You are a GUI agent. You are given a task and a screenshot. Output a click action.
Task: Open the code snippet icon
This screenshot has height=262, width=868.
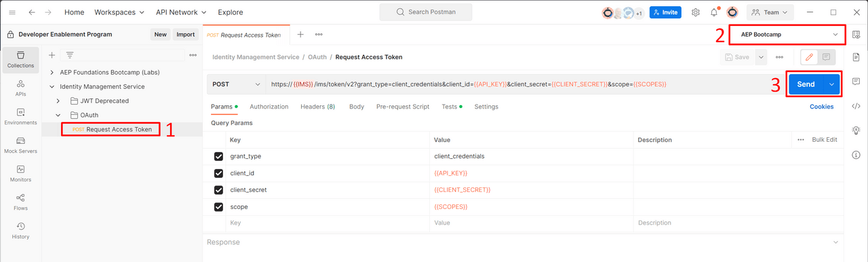pos(856,106)
